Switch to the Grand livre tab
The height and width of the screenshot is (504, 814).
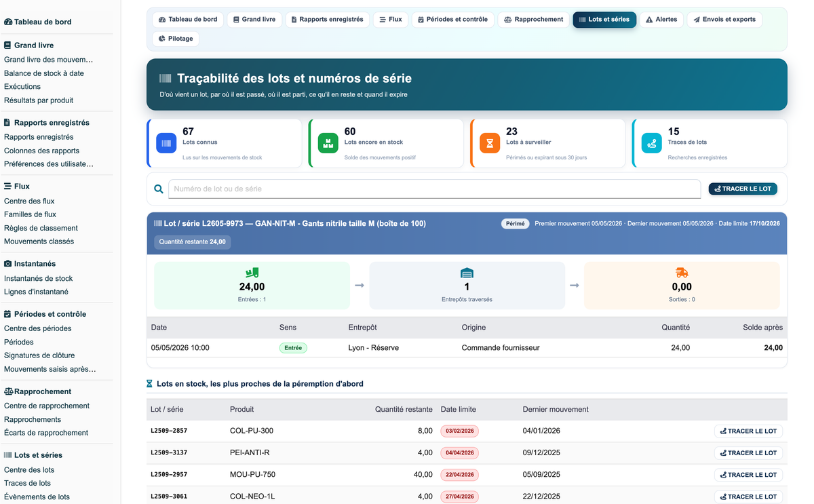pos(254,20)
